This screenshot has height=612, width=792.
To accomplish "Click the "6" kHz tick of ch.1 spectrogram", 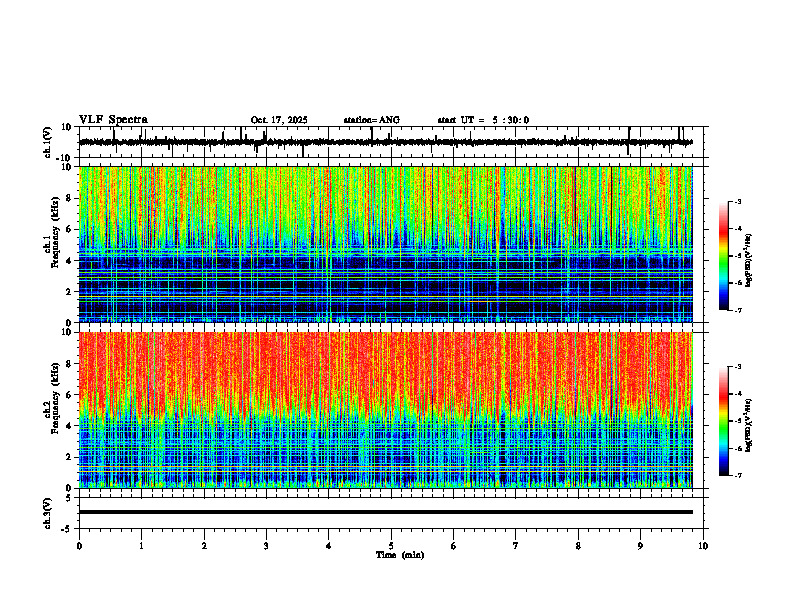I will [x=70, y=229].
